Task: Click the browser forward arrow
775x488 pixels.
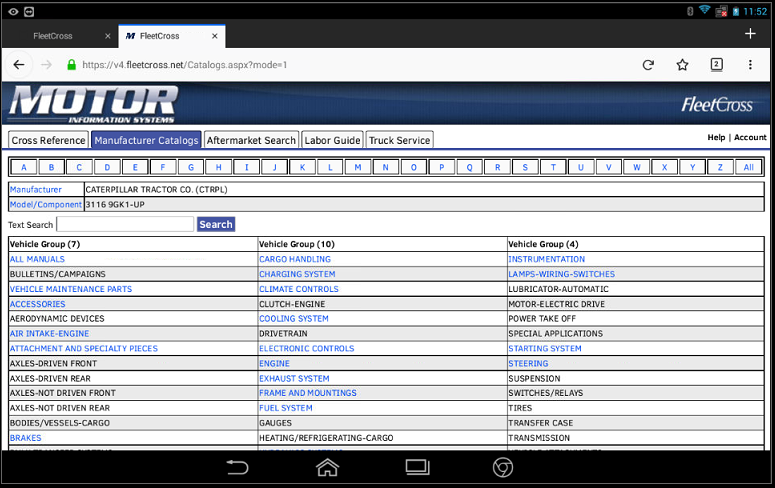Action: 46,65
